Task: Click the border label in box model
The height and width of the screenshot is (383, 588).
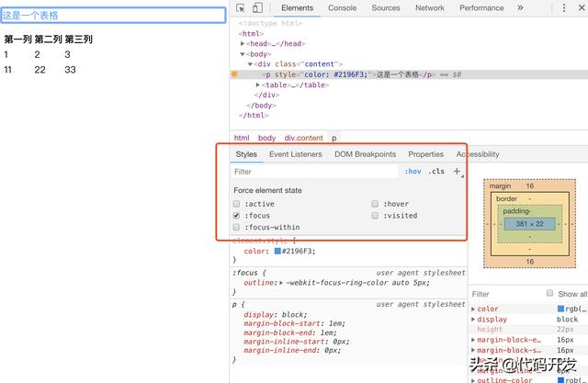Action: pos(506,198)
